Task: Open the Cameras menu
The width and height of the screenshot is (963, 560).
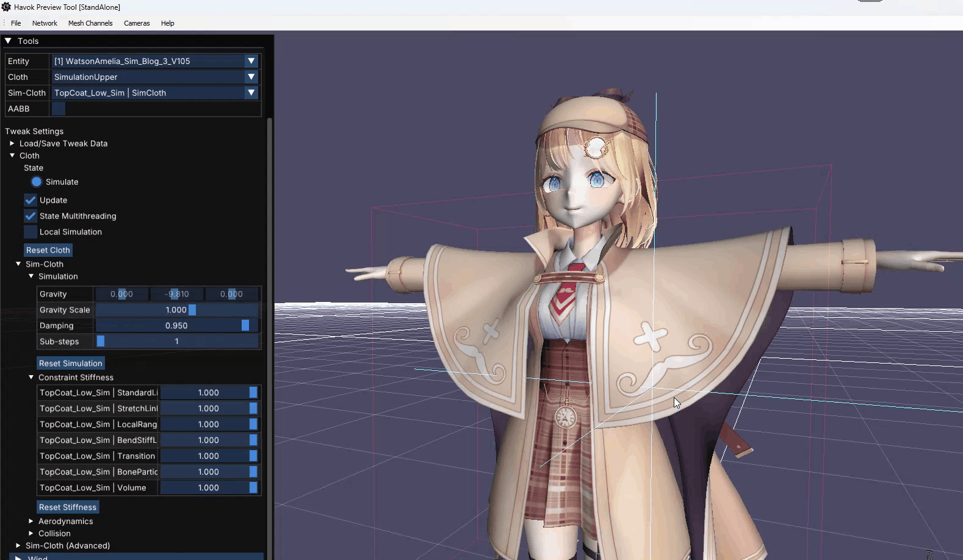Action: click(x=137, y=23)
